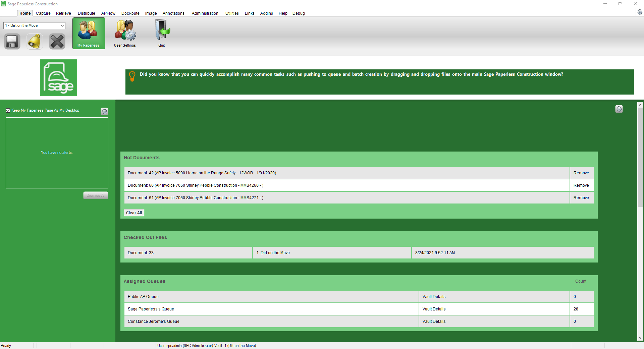This screenshot has height=349, width=644.
Task: Click the scrollbar down arrow
Action: [x=640, y=338]
